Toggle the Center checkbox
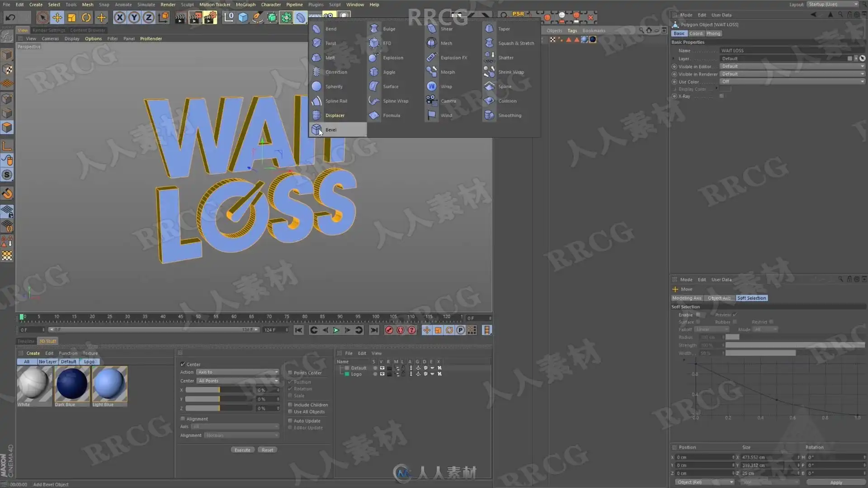 pos(183,364)
